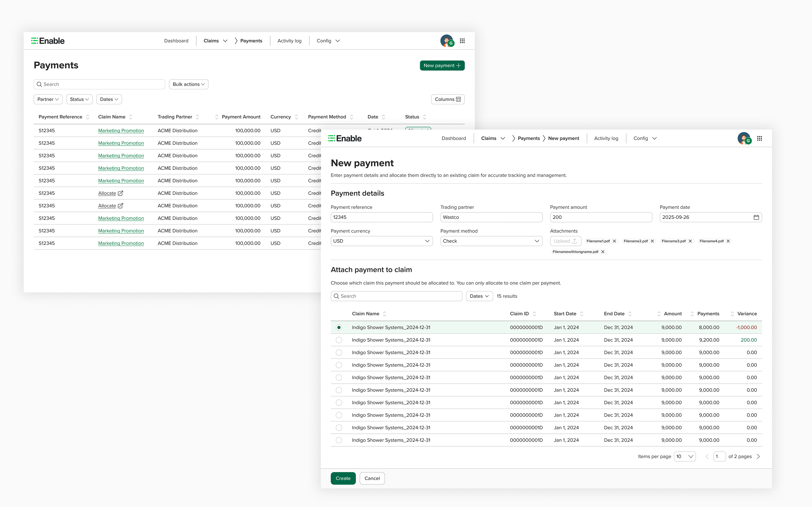
Task: Select the radio for the third claim row
Action: coord(339,352)
